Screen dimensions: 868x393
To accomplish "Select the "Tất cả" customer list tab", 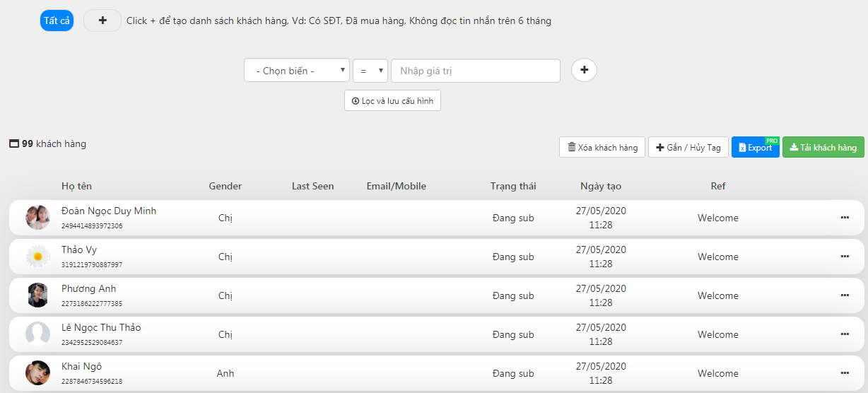I will [x=57, y=21].
